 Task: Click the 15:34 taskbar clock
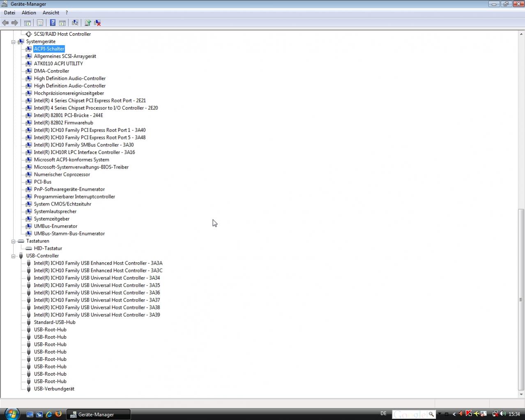(x=514, y=414)
